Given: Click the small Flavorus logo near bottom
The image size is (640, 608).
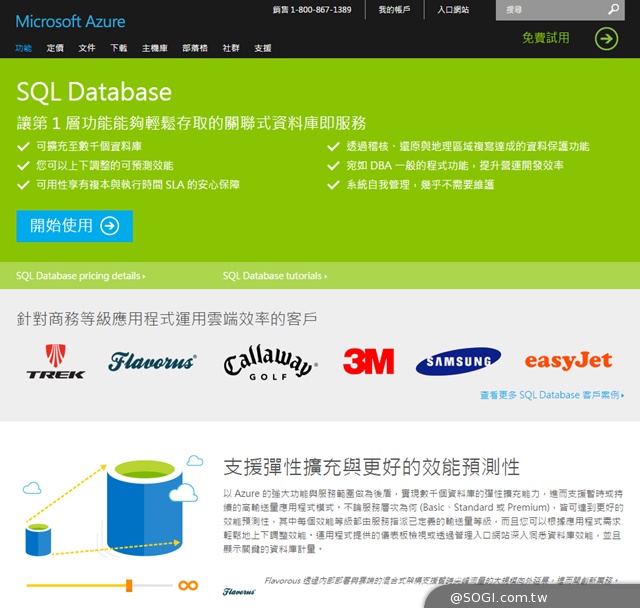Looking at the screenshot, I should tap(239, 591).
